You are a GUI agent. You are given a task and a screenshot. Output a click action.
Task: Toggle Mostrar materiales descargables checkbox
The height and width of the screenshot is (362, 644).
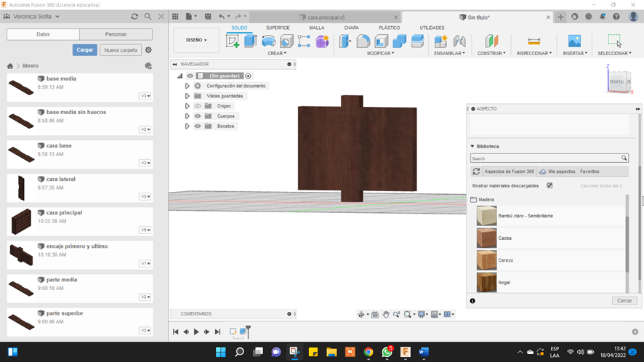point(550,185)
